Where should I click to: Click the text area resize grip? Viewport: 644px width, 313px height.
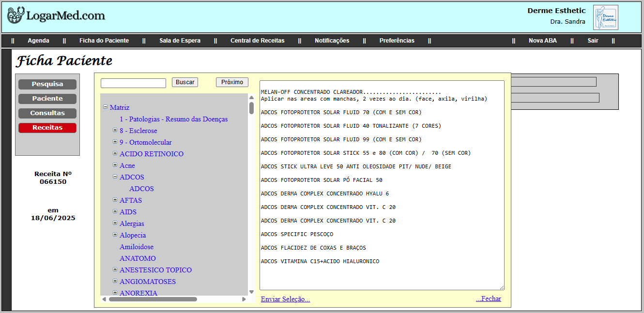501,287
